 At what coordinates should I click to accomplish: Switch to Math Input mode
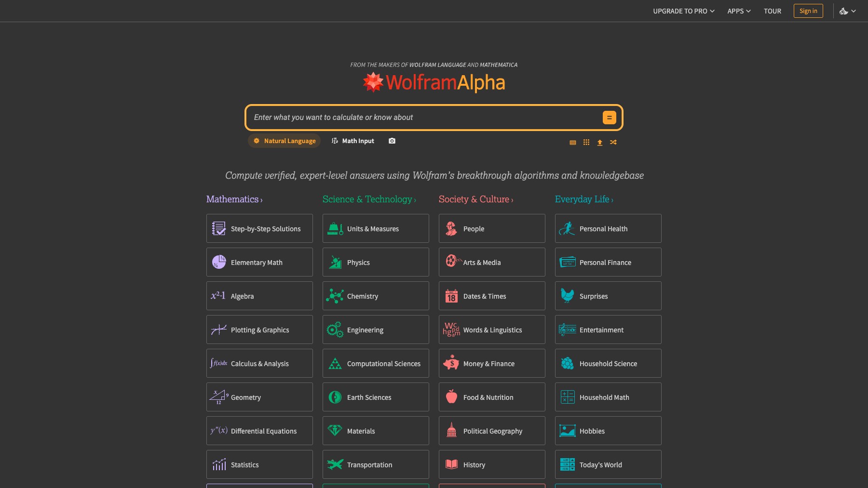[353, 141]
